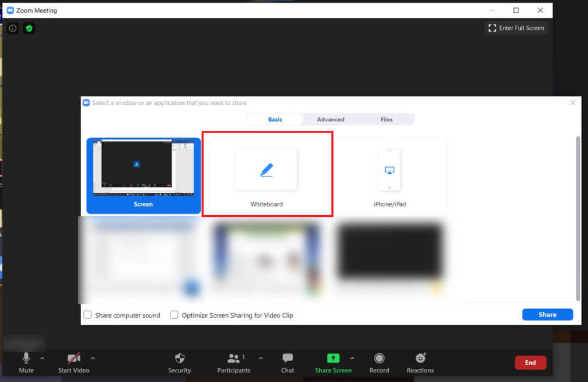Click the green encryption shield icon

[x=29, y=29]
